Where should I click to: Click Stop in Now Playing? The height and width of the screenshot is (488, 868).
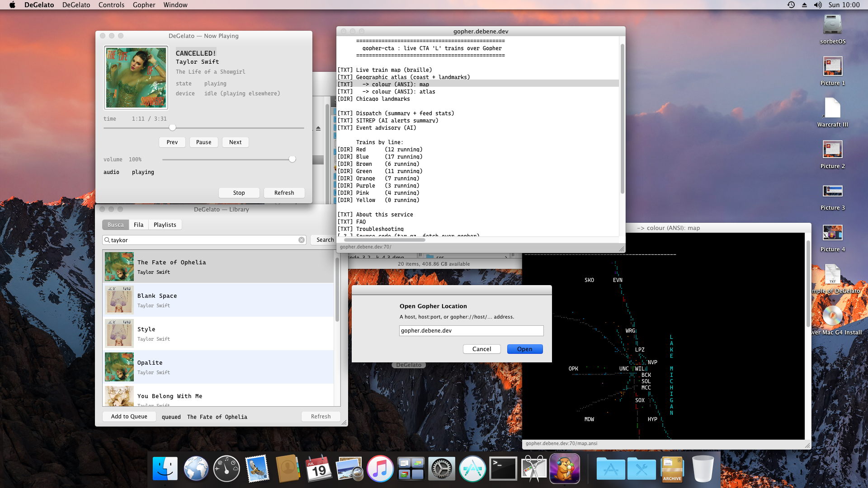point(239,192)
